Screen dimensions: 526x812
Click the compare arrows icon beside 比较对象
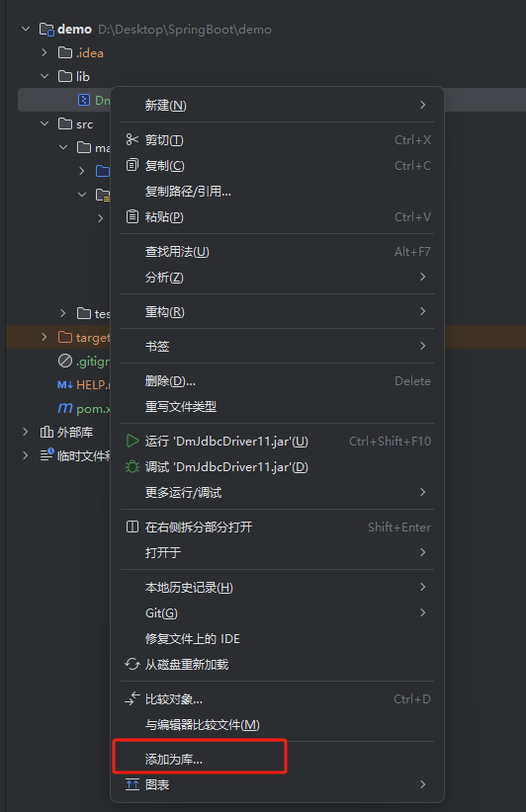(132, 698)
